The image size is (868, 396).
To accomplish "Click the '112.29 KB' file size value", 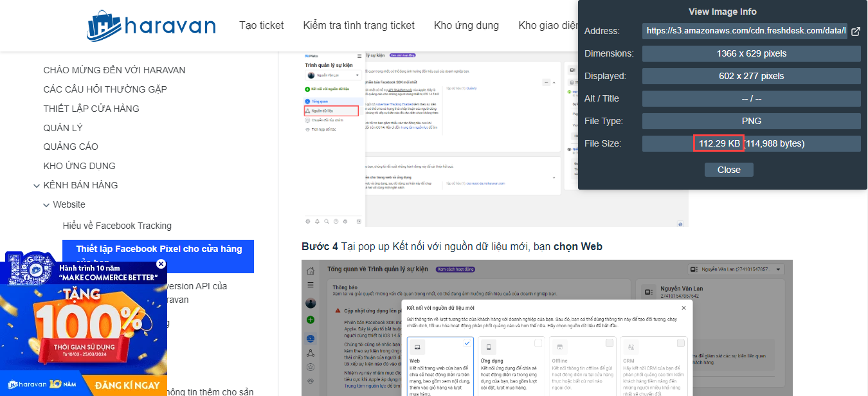I will pos(719,143).
